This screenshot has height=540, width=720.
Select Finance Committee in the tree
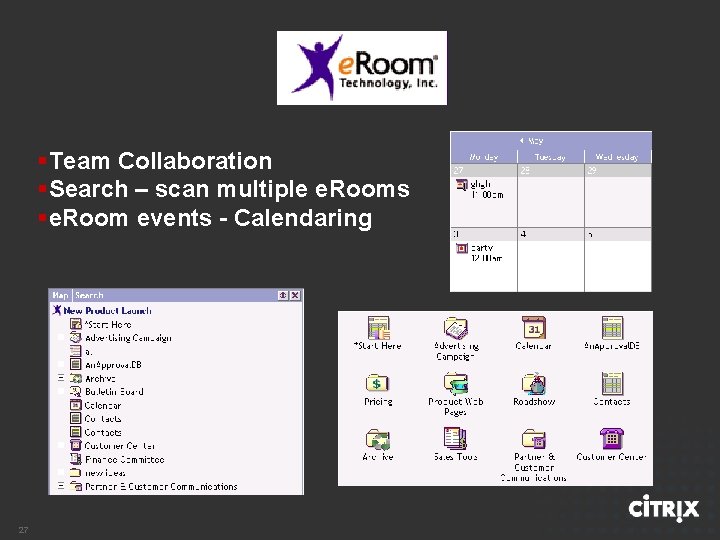pyautogui.click(x=117, y=459)
